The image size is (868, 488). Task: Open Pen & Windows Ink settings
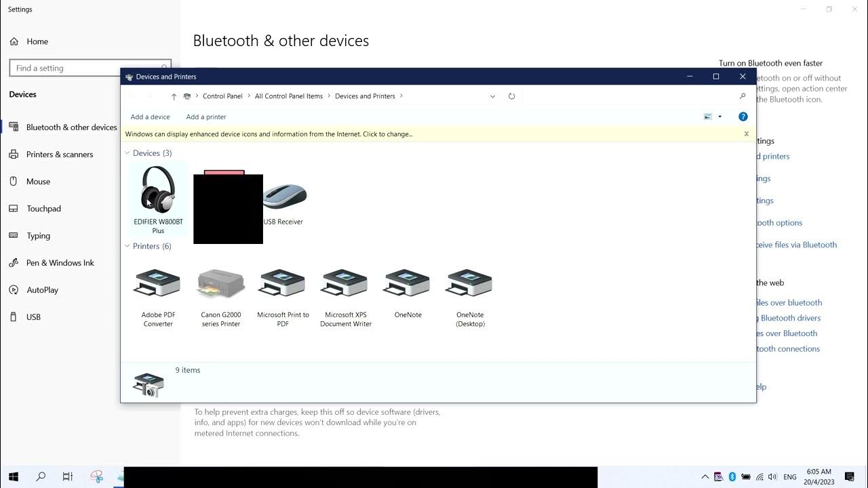click(60, 263)
